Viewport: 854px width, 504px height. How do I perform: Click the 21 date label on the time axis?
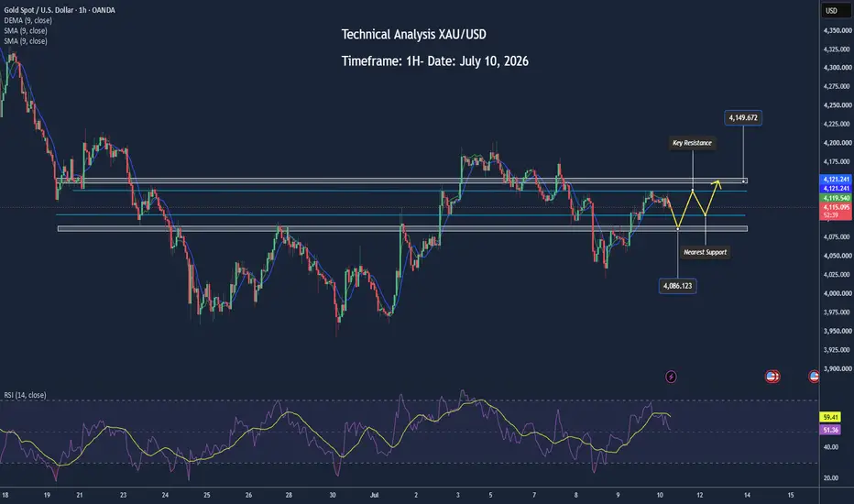click(80, 495)
